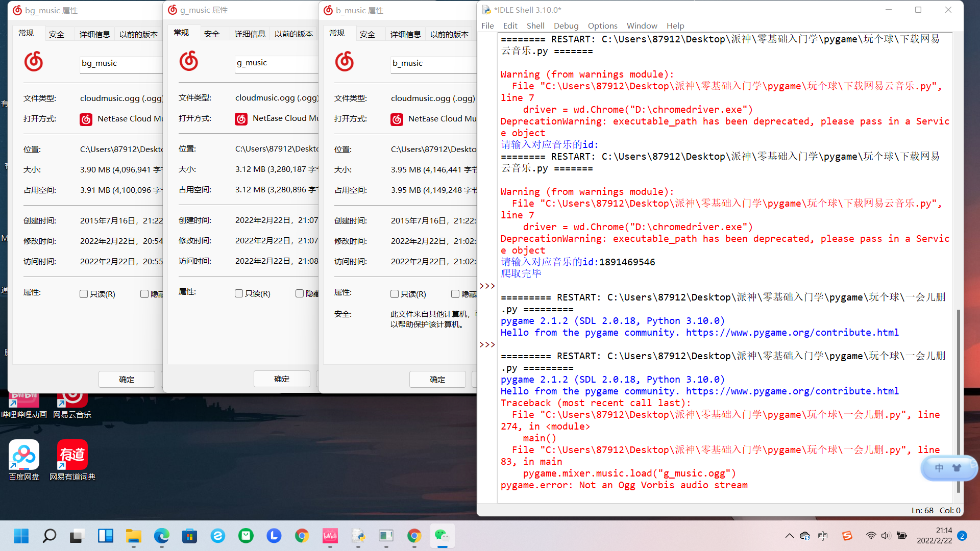This screenshot has width=980, height=551.
Task: Click Sogou input method tray icon
Action: coord(847,536)
